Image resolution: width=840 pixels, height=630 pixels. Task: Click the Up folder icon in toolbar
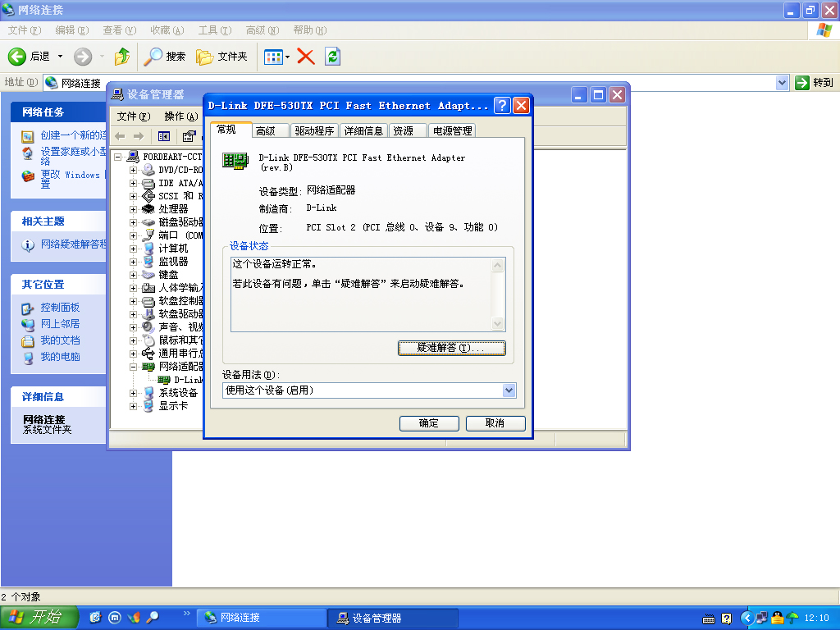click(x=122, y=57)
